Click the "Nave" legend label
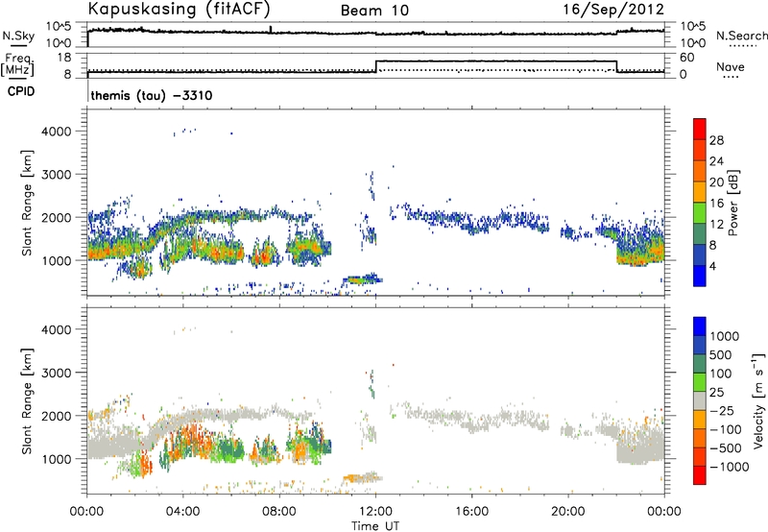The height and width of the screenshot is (532, 768). (731, 66)
